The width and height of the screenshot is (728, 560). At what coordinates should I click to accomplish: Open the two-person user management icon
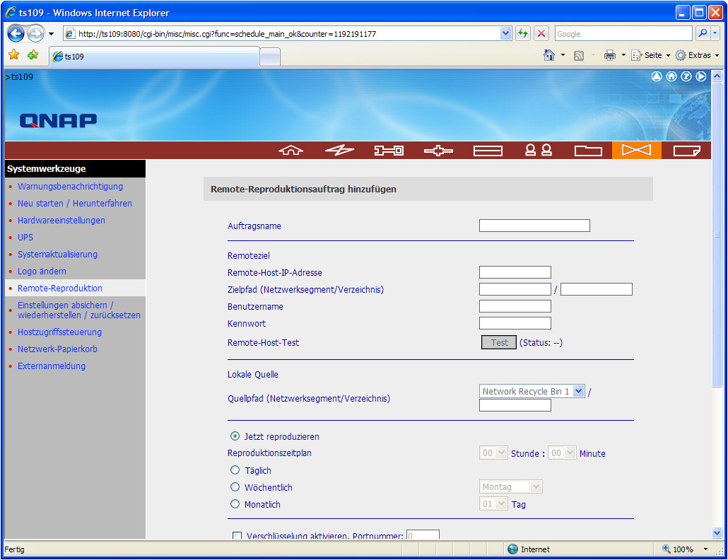pyautogui.click(x=538, y=150)
